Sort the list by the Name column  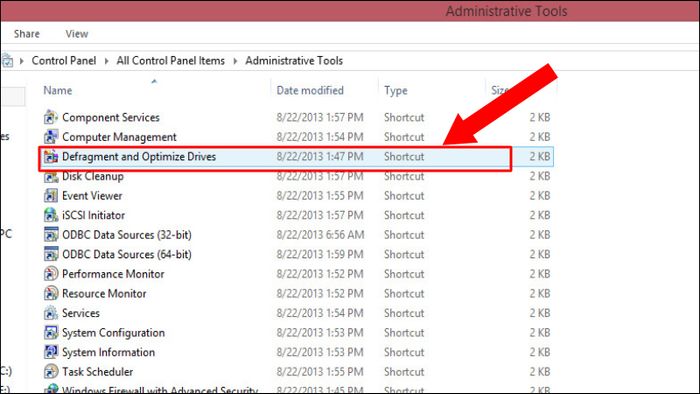[58, 91]
